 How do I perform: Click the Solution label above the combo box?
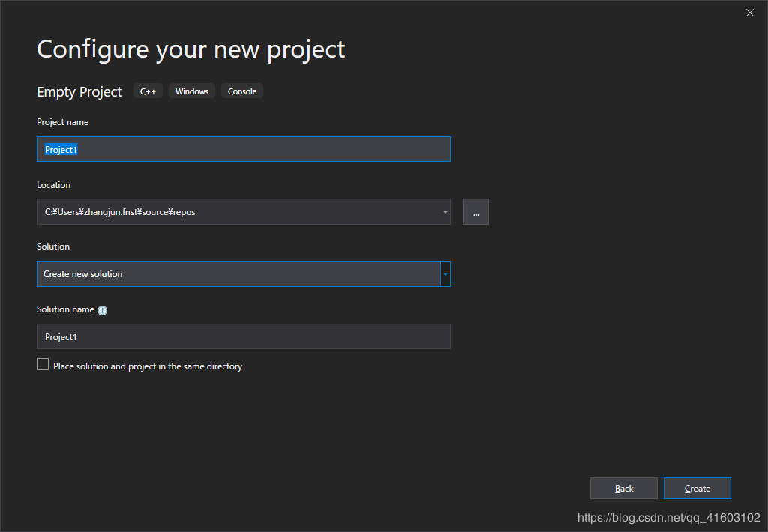(x=53, y=247)
